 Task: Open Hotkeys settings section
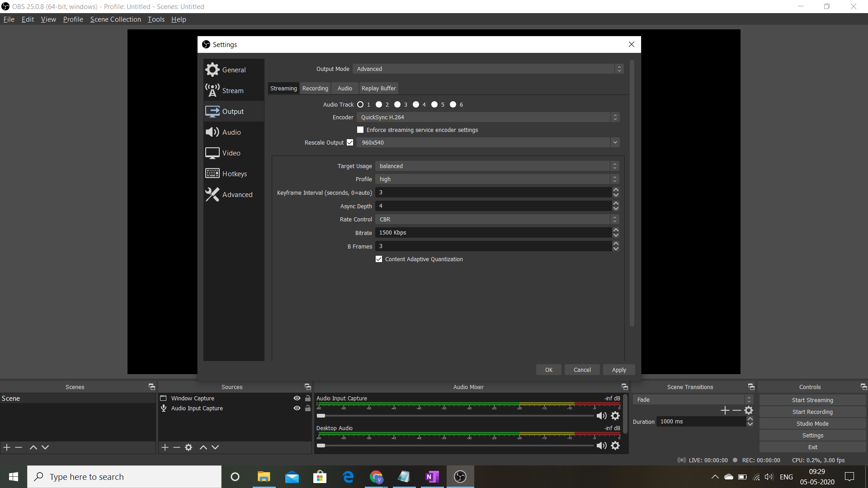[233, 174]
